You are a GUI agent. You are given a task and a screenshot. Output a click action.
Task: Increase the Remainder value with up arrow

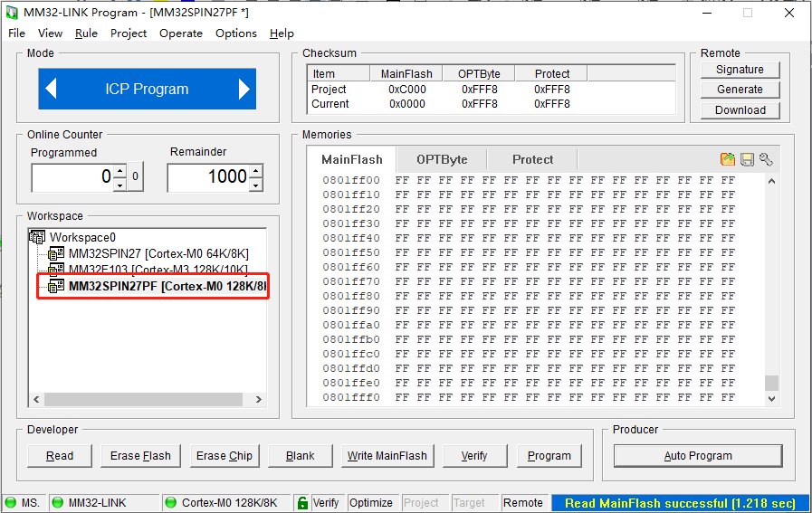pos(256,171)
